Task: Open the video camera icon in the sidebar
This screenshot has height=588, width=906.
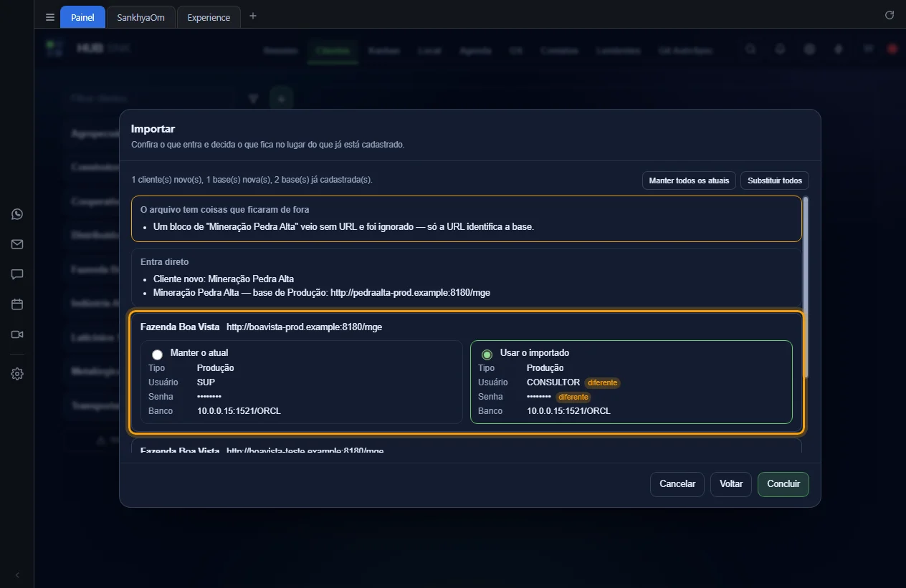Action: [x=17, y=334]
